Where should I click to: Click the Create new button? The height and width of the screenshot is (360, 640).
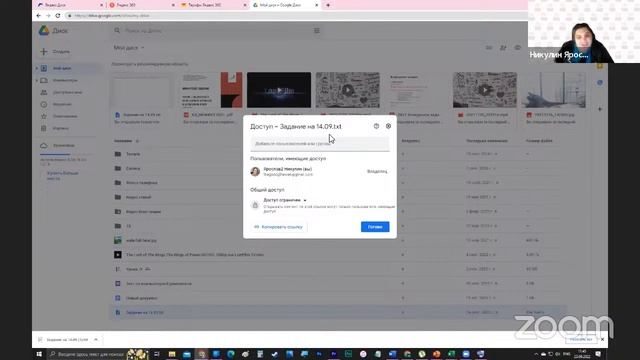(x=55, y=52)
